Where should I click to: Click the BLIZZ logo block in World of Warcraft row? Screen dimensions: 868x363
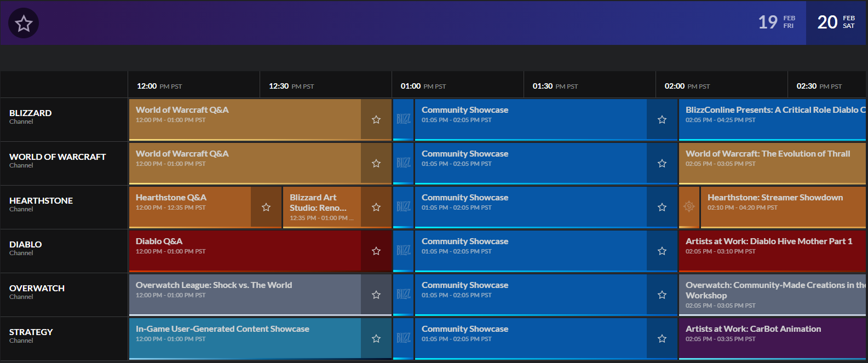point(404,163)
